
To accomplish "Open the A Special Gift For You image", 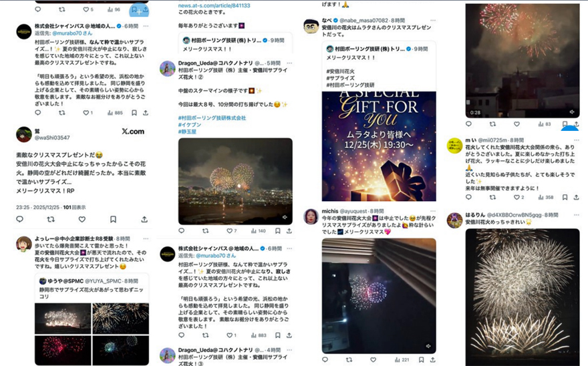I will tap(379, 146).
